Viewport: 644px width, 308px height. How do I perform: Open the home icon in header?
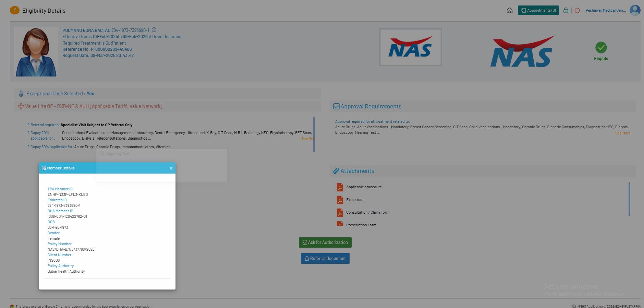[x=510, y=11]
